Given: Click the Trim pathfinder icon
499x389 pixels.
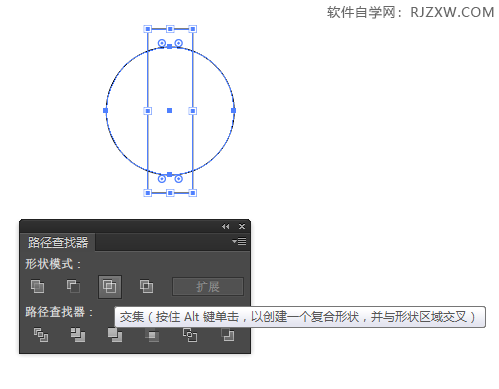Looking at the screenshot, I should 78,335.
